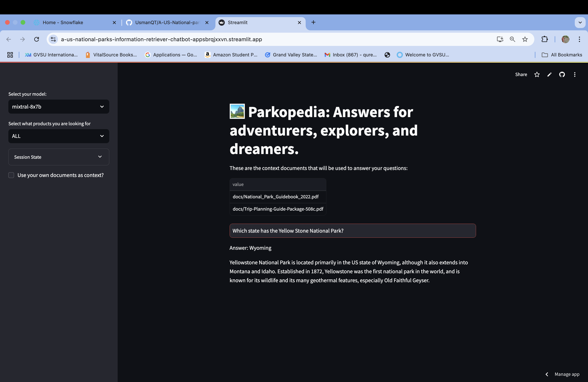
Task: Click the zoom magnifier icon in address bar
Action: pos(512,39)
